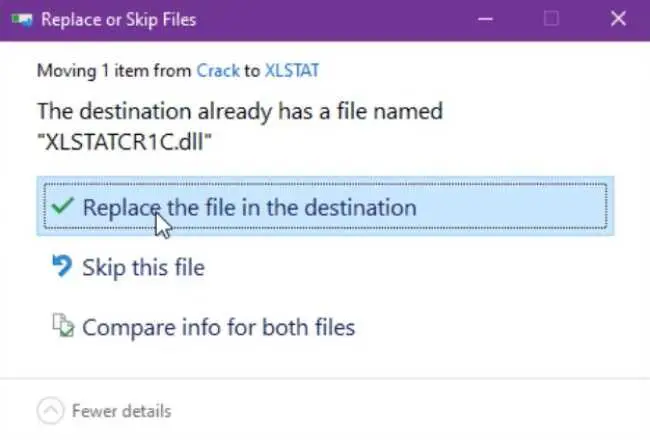Choose Replace the file in the destination
650x440 pixels.
tap(325, 206)
